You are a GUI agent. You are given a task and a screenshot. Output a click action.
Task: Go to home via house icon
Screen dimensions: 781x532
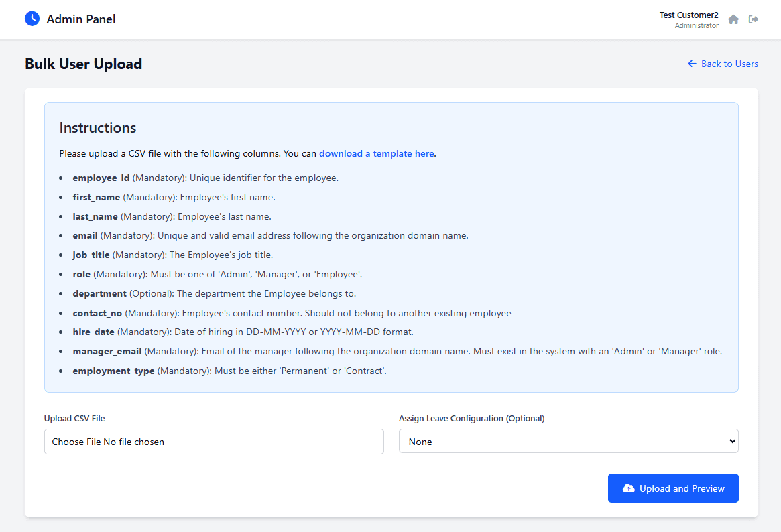pos(733,19)
